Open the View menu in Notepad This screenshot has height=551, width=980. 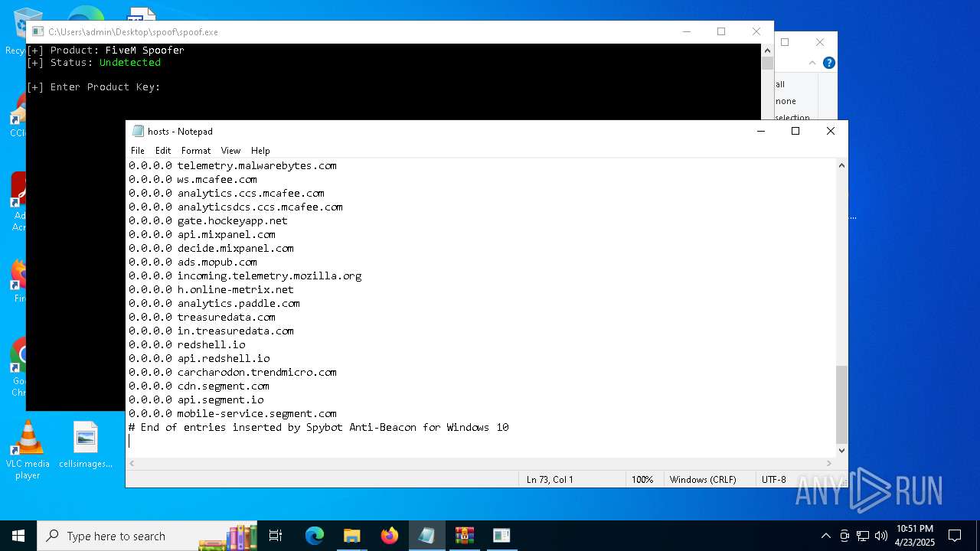230,151
